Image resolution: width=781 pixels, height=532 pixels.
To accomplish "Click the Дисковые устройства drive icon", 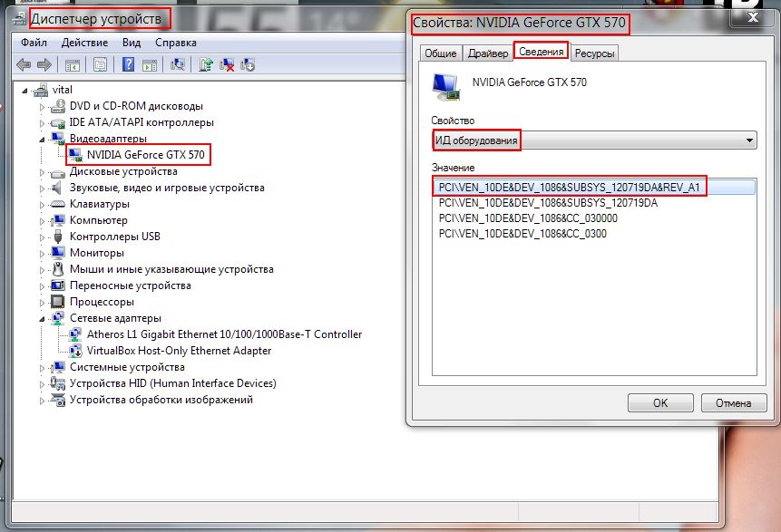I will (x=58, y=172).
